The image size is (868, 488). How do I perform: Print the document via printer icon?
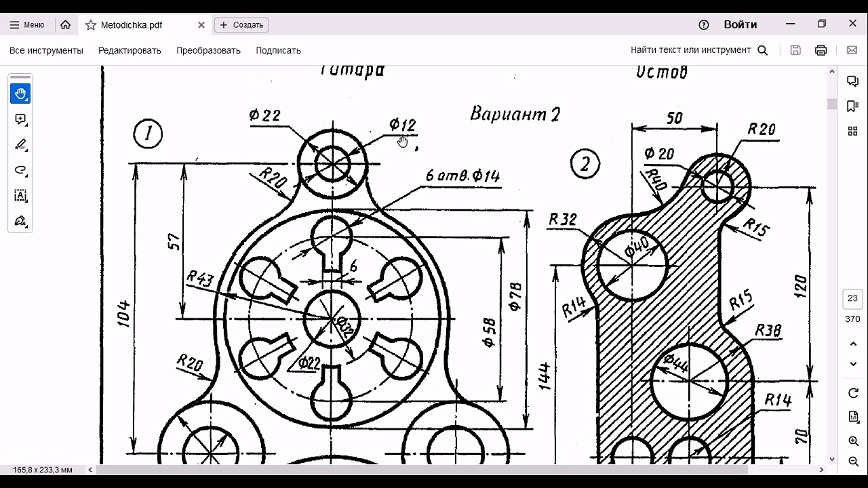click(821, 50)
